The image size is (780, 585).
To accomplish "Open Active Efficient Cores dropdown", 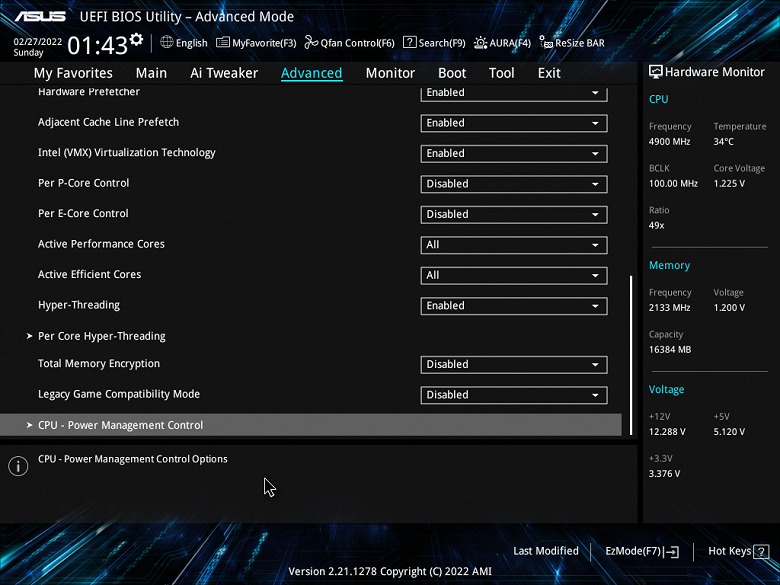I will point(514,276).
